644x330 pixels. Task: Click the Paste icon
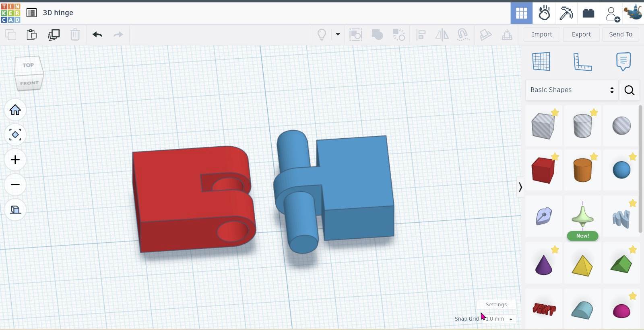pos(32,35)
